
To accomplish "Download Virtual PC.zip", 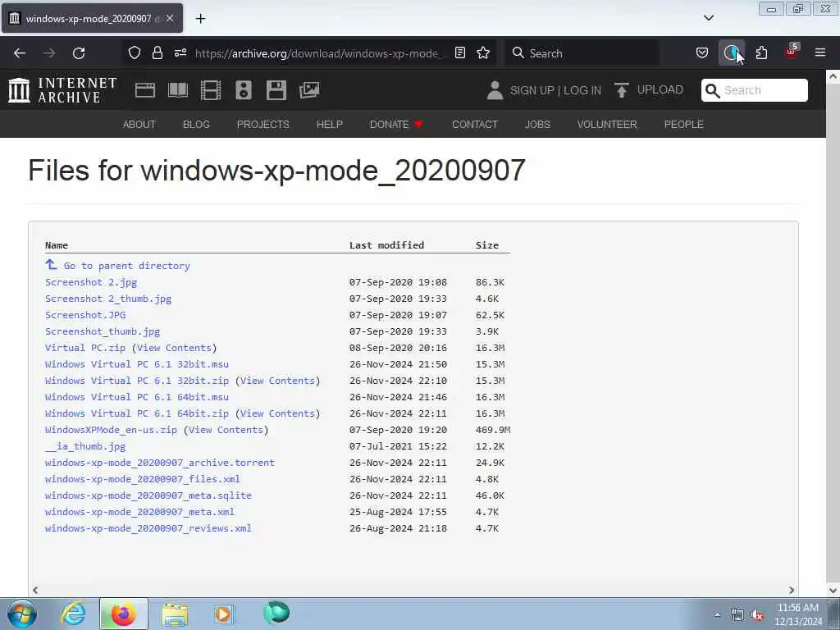I will click(85, 348).
